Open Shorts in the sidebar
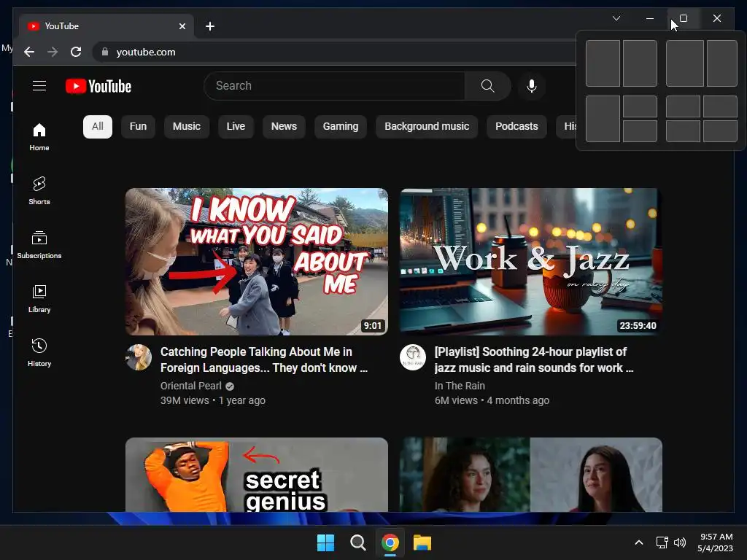This screenshot has height=560, width=747. click(39, 190)
